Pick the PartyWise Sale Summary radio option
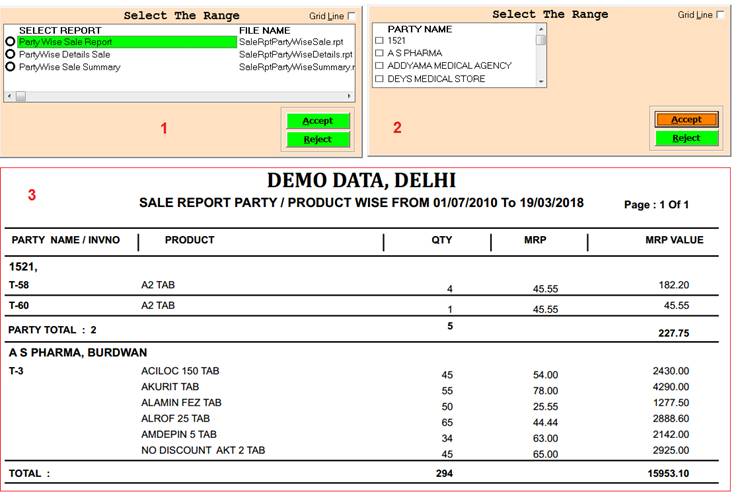740x500 pixels. (10, 67)
